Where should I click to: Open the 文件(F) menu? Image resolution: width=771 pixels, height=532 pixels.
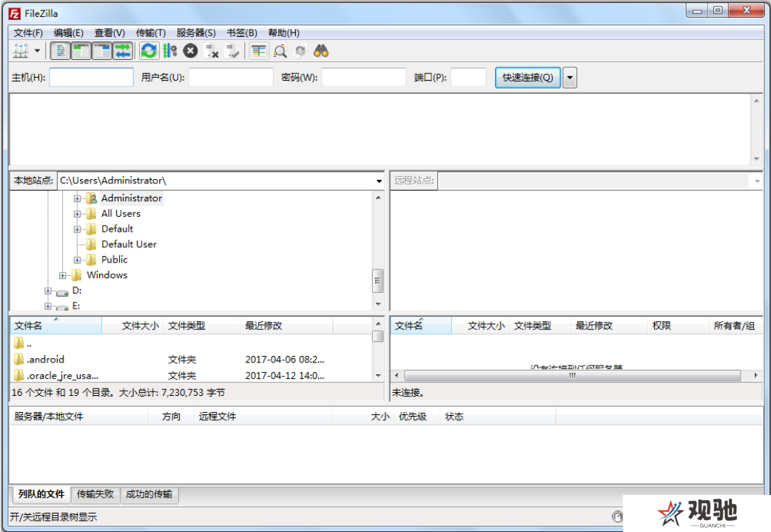[28, 33]
